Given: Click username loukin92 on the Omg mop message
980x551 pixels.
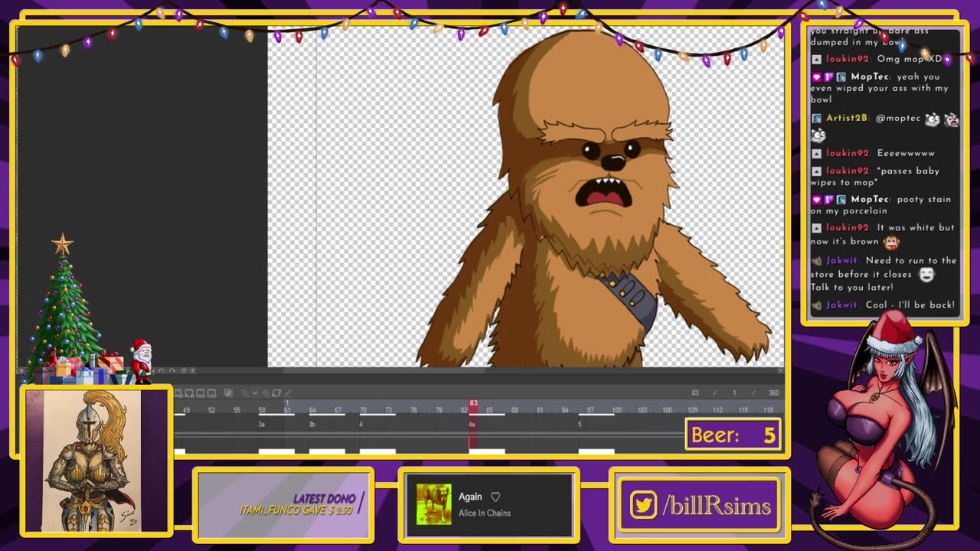Looking at the screenshot, I should [x=847, y=60].
